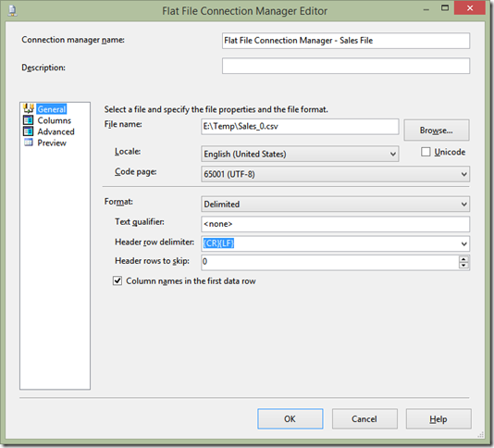
Task: Click the Text qualifier input field
Action: [x=335, y=224]
